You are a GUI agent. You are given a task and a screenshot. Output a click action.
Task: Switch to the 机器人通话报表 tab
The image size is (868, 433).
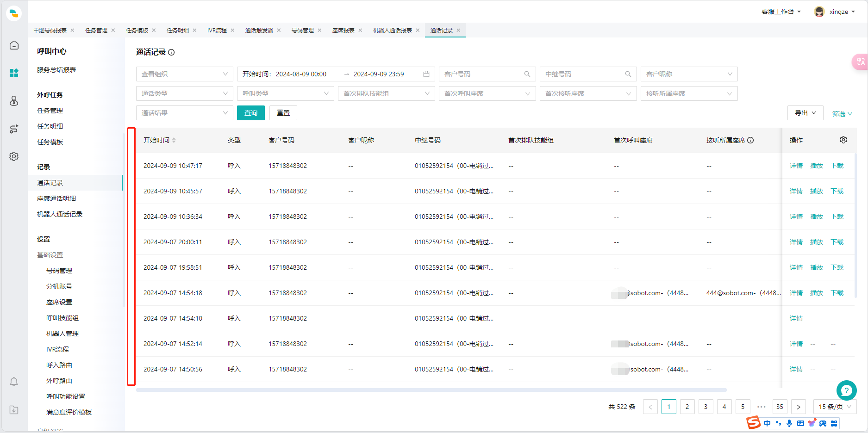(393, 30)
